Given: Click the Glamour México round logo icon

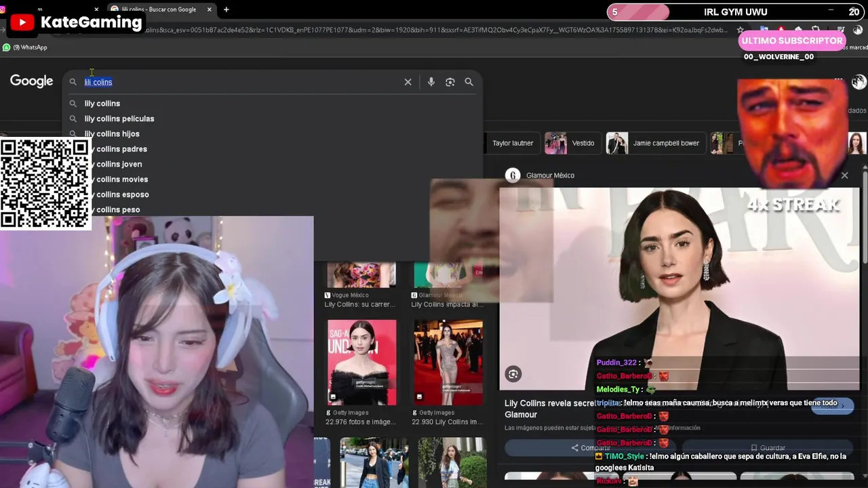Looking at the screenshot, I should coord(513,176).
